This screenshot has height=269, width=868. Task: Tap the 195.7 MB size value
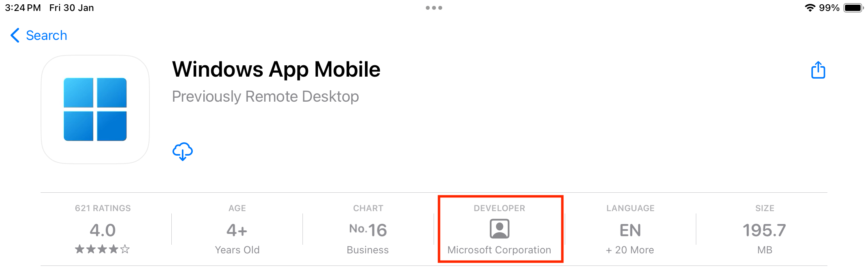(764, 230)
